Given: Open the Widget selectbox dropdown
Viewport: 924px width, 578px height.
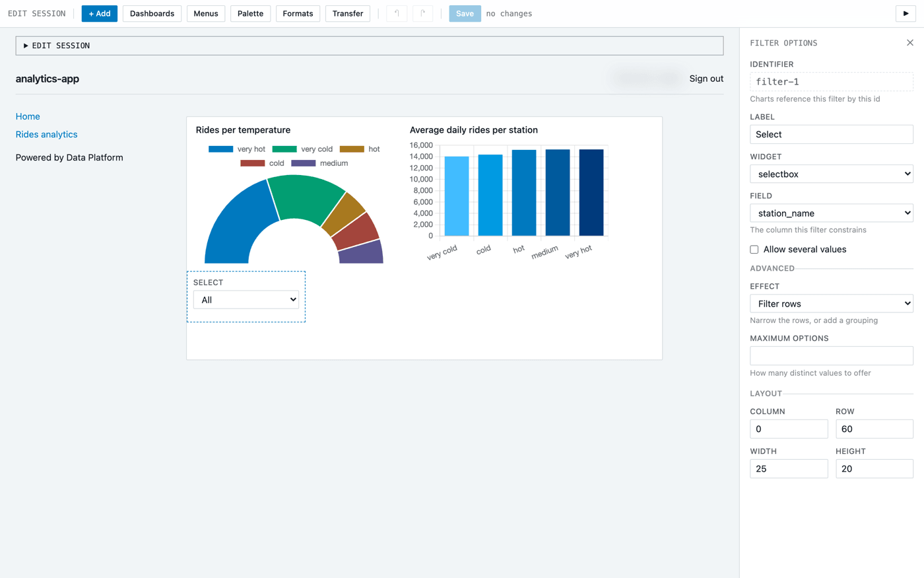Looking at the screenshot, I should tap(832, 174).
